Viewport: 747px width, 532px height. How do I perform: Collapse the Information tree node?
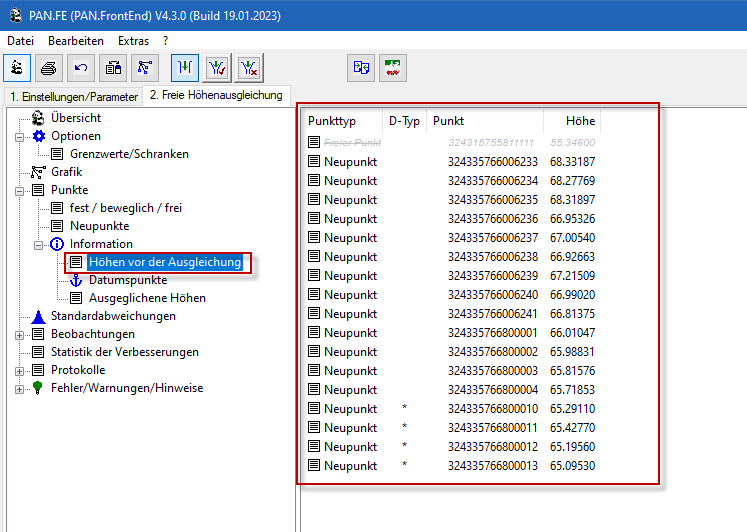tap(39, 244)
